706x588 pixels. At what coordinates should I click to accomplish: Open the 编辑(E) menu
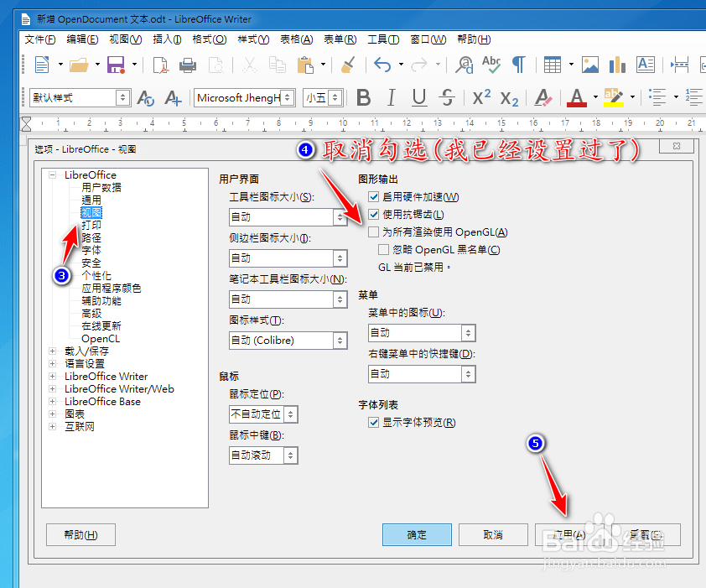[x=82, y=39]
